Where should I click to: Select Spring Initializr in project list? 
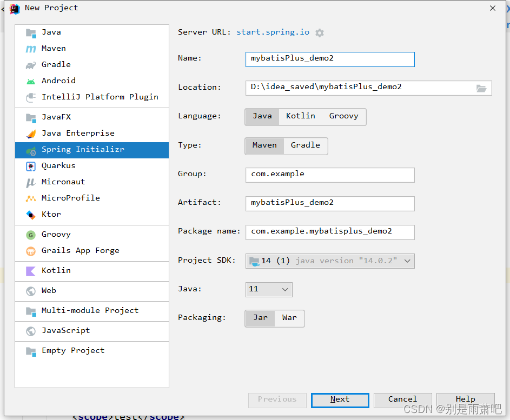pyautogui.click(x=92, y=150)
